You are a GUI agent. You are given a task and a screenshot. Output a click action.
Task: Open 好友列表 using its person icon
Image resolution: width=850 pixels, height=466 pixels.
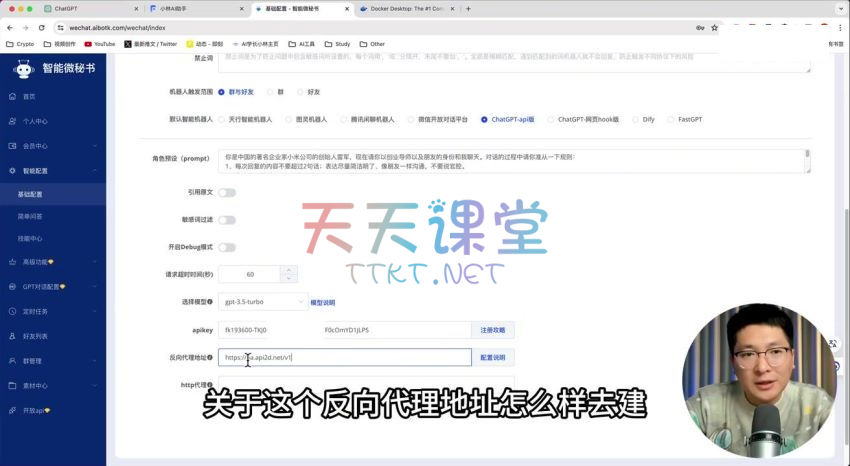click(x=12, y=336)
